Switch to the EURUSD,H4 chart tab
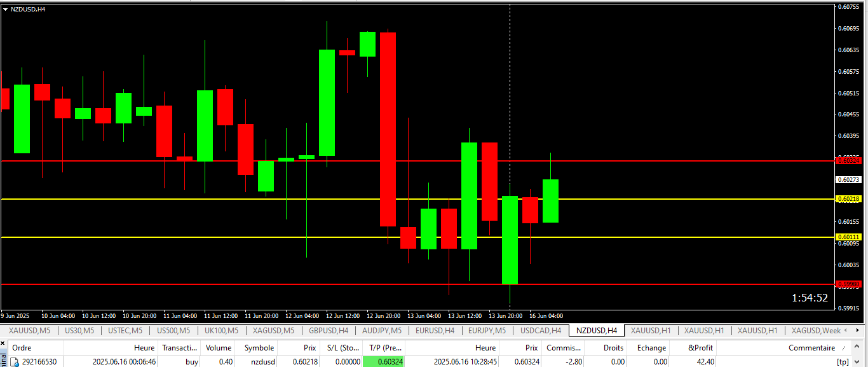Screen dimensions: 868x367 click(435, 331)
